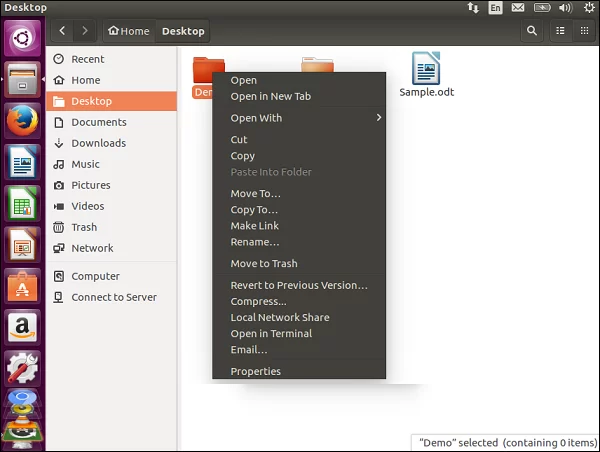Open the keyboard language En indicator

pos(495,8)
